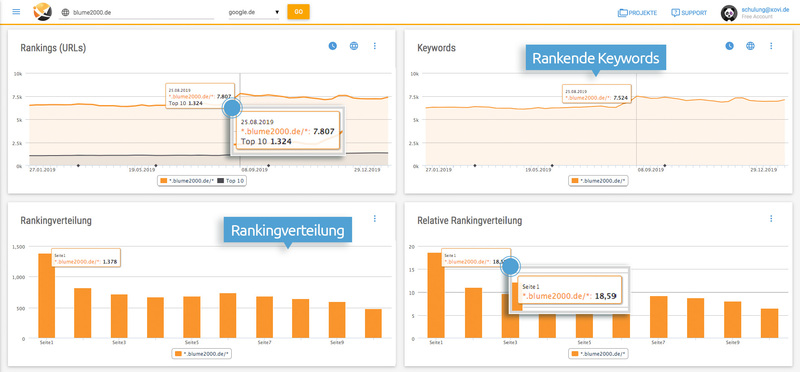Toggle blume2000.de series in Rankings (URLs) legend
Screen dimensions: 800x372
187,181
